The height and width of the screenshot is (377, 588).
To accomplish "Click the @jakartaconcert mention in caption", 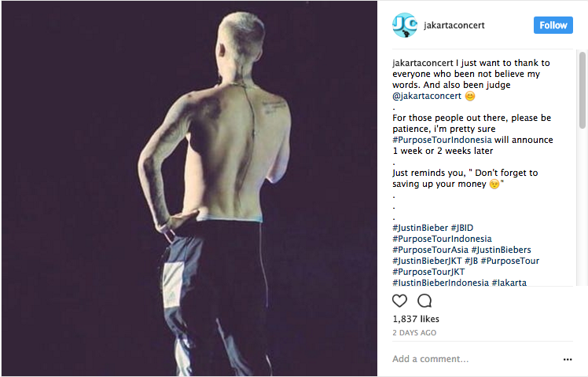I will pos(427,96).
